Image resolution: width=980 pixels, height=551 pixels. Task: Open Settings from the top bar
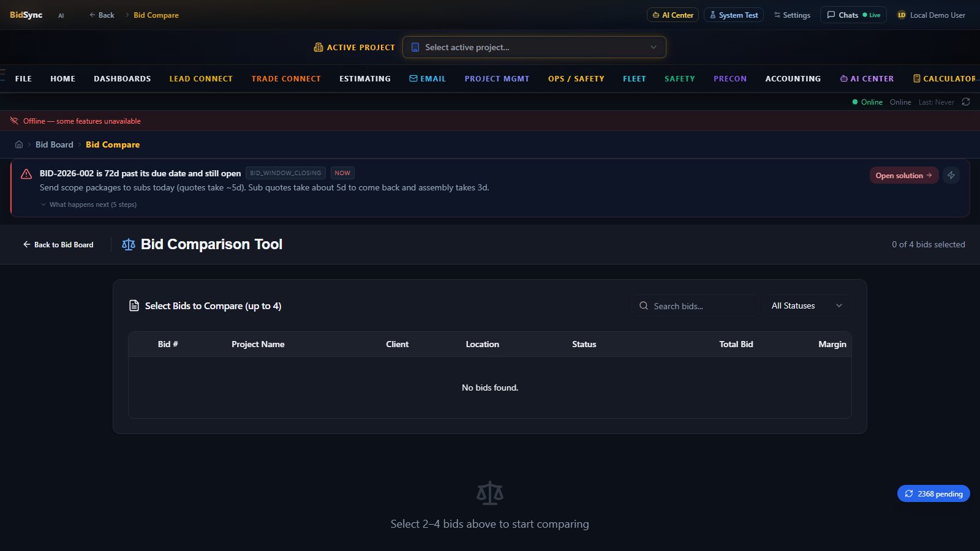[792, 15]
